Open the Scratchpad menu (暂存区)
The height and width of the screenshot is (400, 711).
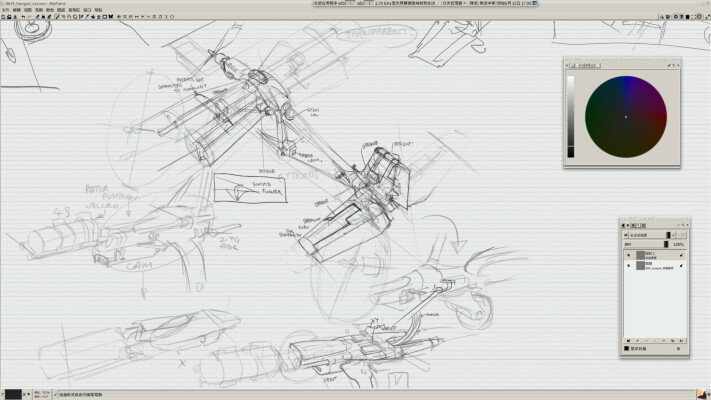[x=74, y=10]
